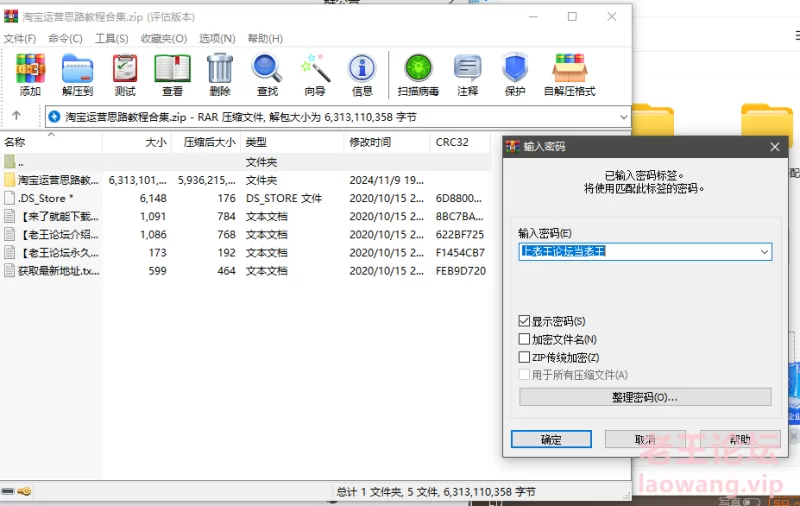800x506 pixels.
Task: Open the 文件(F) menu
Action: [x=20, y=39]
